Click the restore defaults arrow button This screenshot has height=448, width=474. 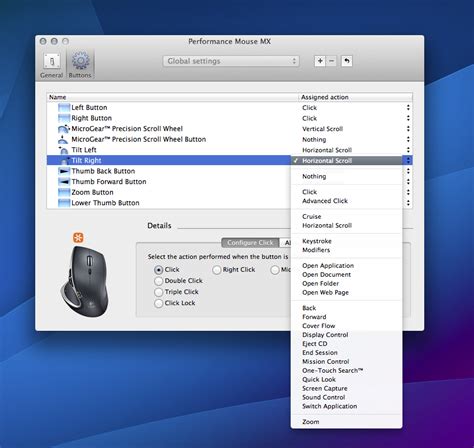pyautogui.click(x=347, y=61)
